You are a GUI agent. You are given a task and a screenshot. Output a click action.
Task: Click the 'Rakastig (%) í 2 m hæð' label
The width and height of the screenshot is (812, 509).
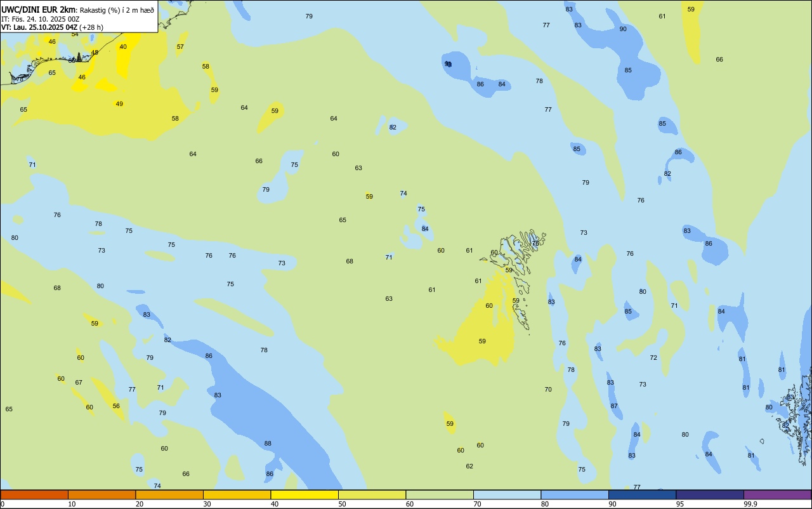tap(117, 10)
